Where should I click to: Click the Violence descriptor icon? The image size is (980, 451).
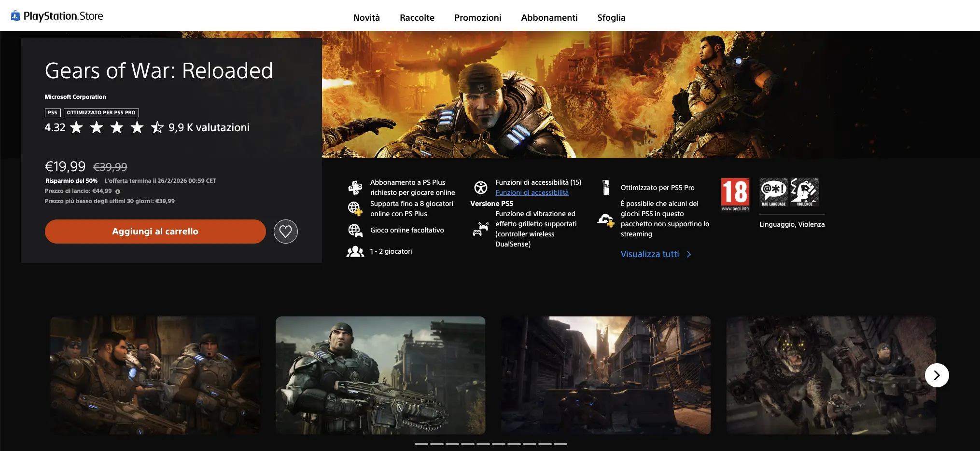[805, 192]
